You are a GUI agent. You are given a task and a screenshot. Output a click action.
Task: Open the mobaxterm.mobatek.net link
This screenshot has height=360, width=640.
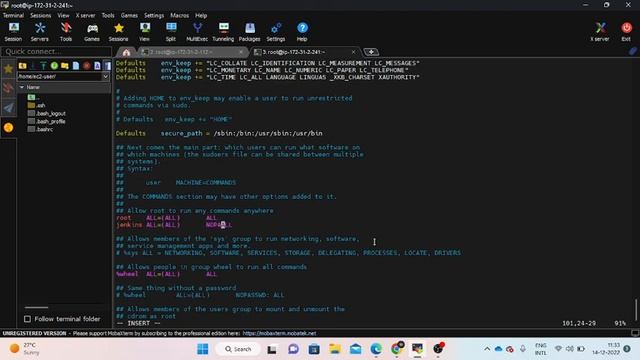point(279,333)
